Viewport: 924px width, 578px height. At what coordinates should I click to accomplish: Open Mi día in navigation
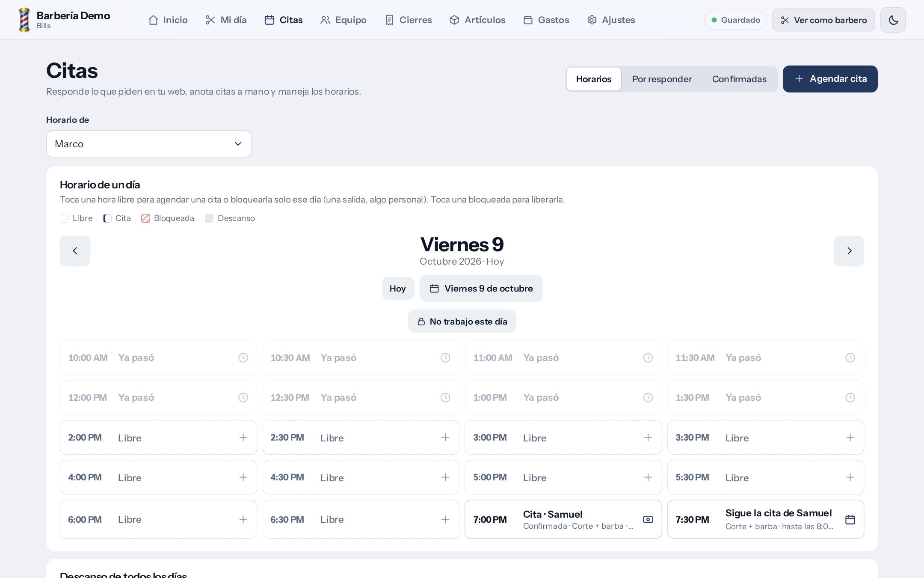226,20
